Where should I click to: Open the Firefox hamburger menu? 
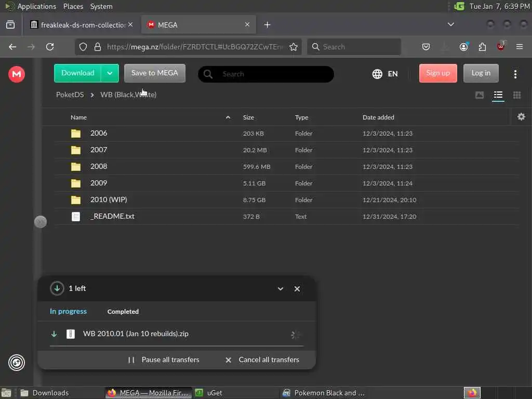520,47
